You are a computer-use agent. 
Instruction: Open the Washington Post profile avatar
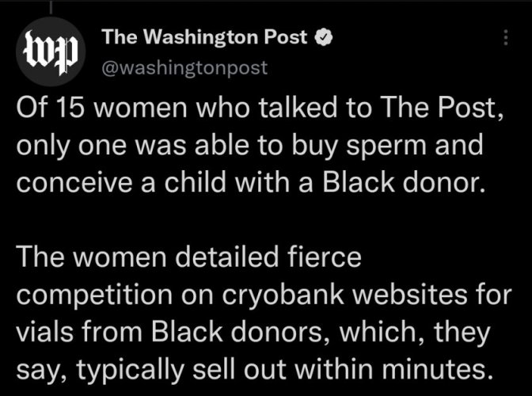point(51,51)
